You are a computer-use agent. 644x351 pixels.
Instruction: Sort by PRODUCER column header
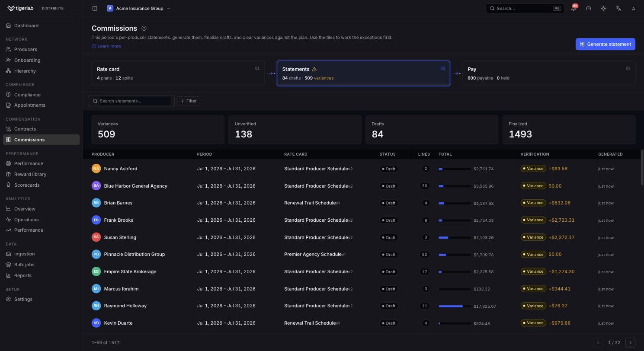(103, 154)
